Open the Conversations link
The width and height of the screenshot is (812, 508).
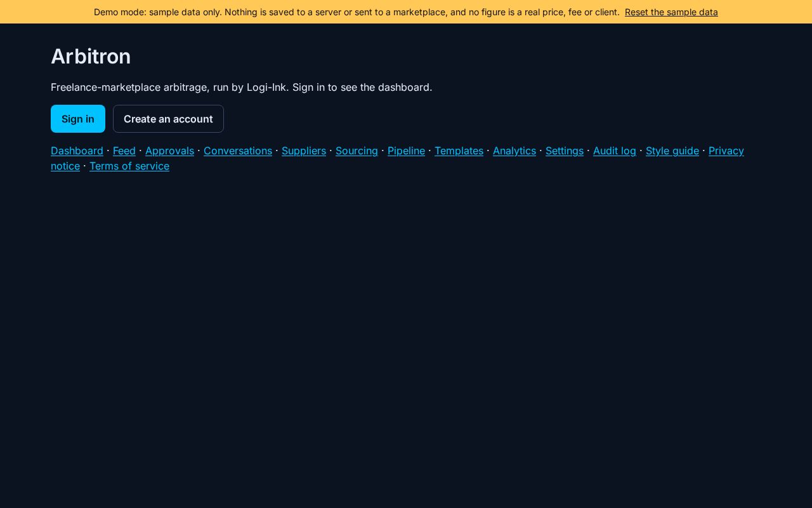238,150
